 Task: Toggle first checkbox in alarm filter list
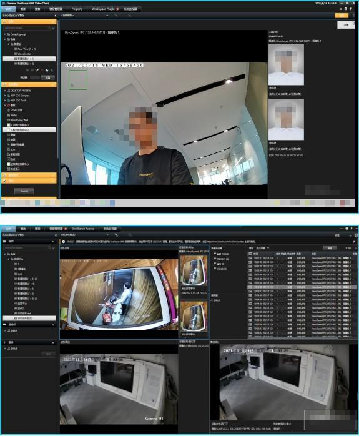click(215, 254)
